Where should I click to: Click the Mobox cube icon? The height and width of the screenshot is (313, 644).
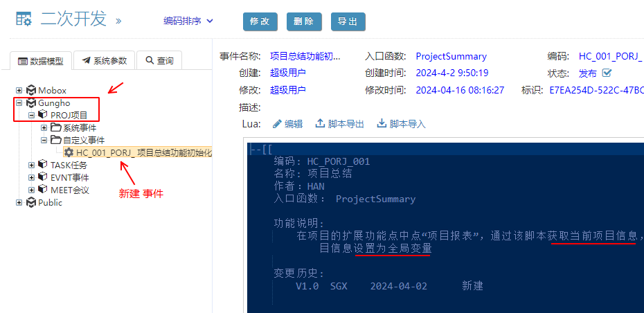tap(30, 90)
